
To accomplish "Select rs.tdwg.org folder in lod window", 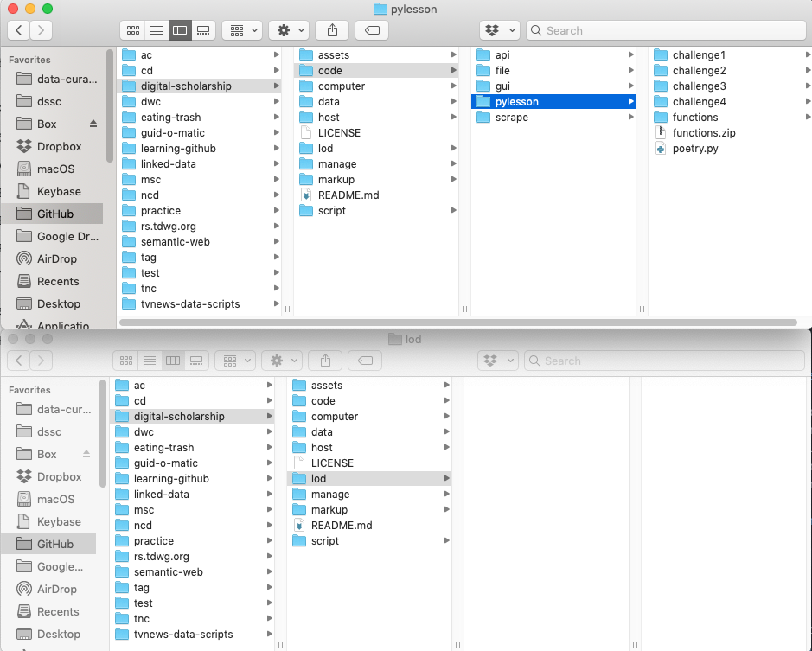I will pos(161,557).
